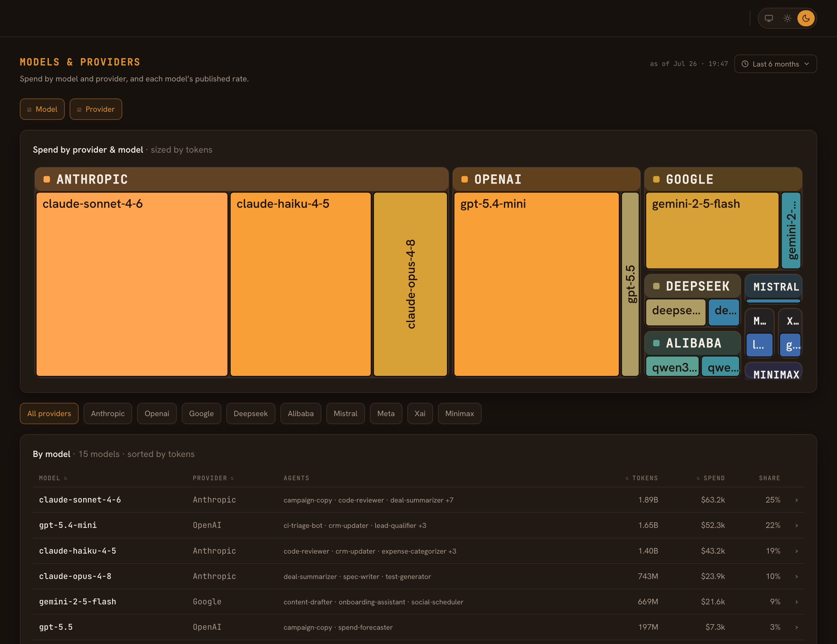The height and width of the screenshot is (644, 837).
Task: Expand the claude-haiku-4-5 row chevron
Action: click(x=797, y=551)
